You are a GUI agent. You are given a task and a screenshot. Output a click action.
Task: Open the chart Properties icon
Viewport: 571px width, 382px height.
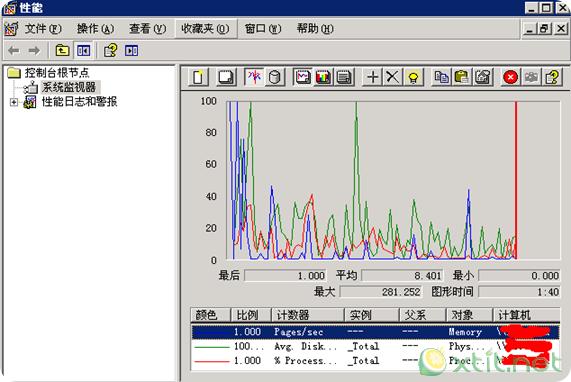483,77
